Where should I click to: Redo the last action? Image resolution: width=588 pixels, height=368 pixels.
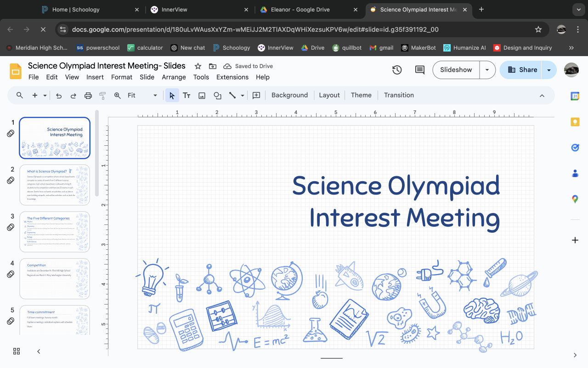click(x=73, y=95)
